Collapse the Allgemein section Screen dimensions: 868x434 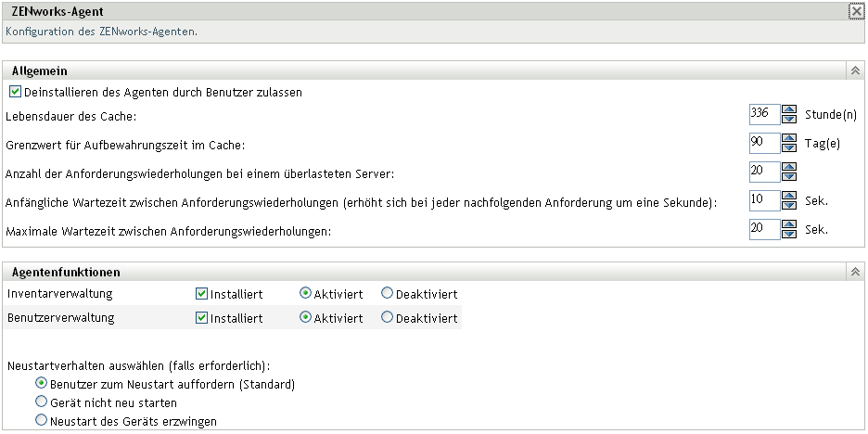(855, 70)
